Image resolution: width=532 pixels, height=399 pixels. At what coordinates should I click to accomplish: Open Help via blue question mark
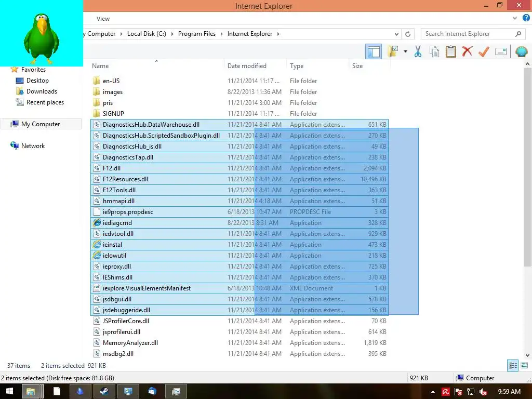coord(526,18)
